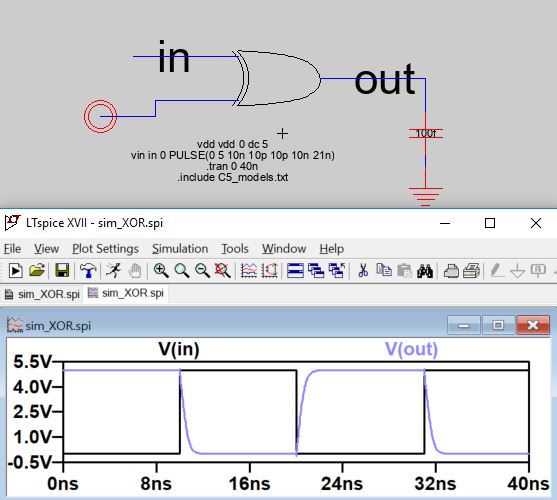Viewport: 557px width, 500px height.
Task: Click the autorange plot icon
Action: [x=249, y=271]
